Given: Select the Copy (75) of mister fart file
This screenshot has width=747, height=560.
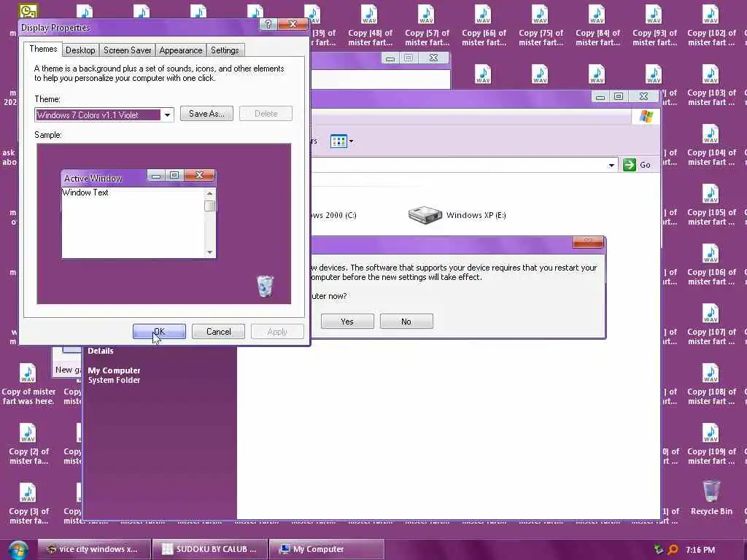Looking at the screenshot, I should point(541,26).
